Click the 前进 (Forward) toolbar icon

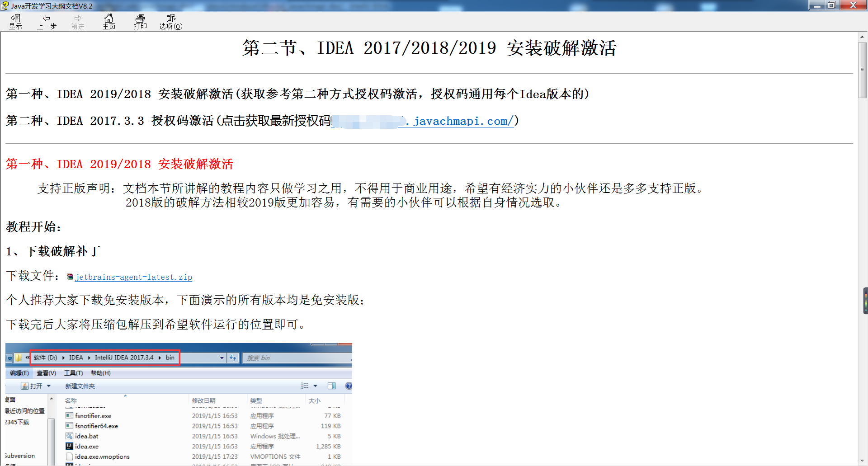click(x=78, y=22)
